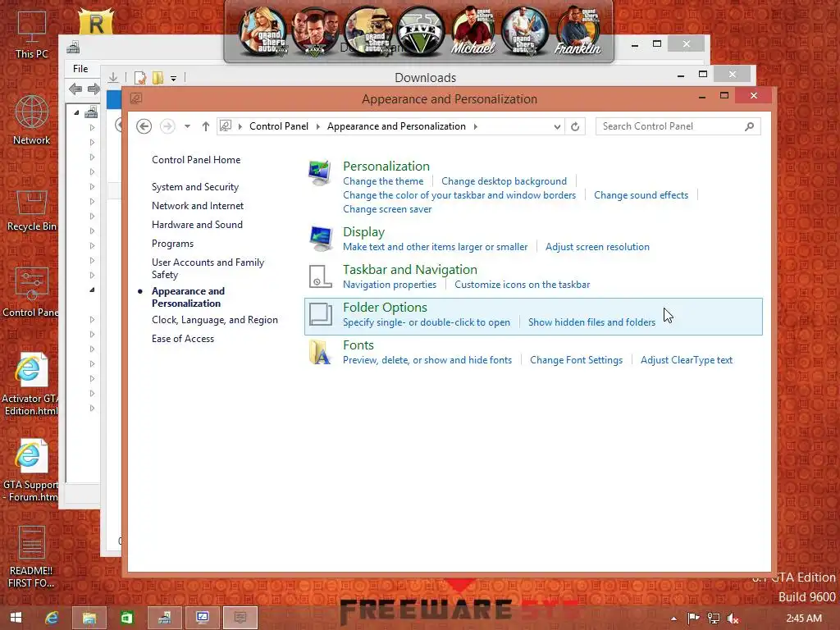This screenshot has height=630, width=840.
Task: Open Downloads quick access toolbar dropdown
Action: pyautogui.click(x=174, y=78)
